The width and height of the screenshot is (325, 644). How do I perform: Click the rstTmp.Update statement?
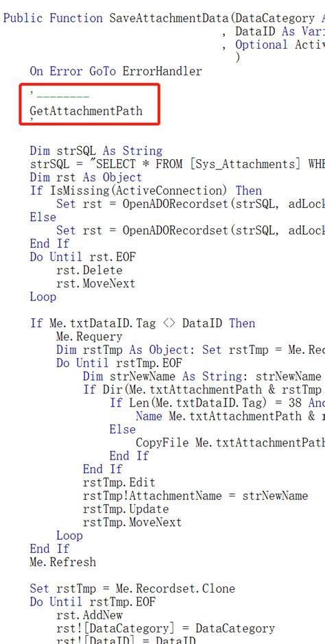coord(125,509)
